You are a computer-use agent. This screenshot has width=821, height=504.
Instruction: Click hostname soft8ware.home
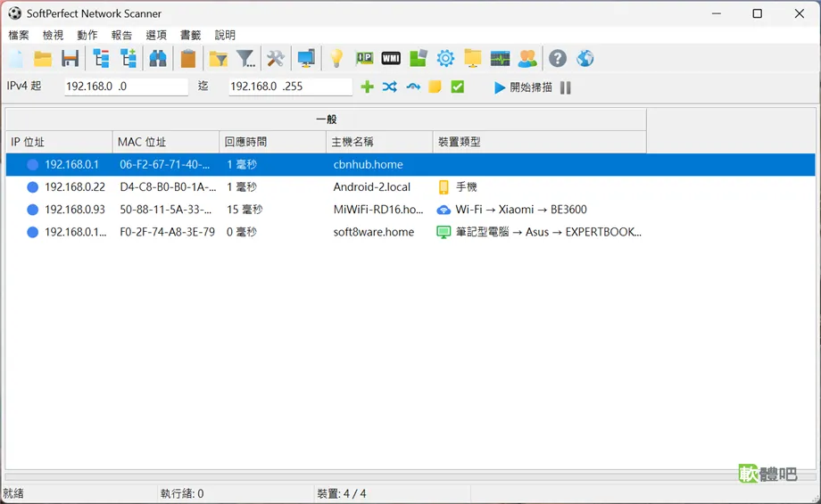pos(373,232)
